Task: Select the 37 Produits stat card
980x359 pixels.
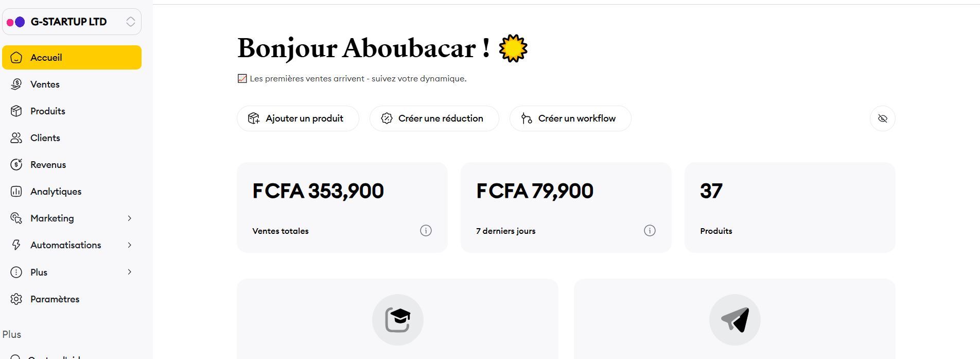Action: click(790, 208)
